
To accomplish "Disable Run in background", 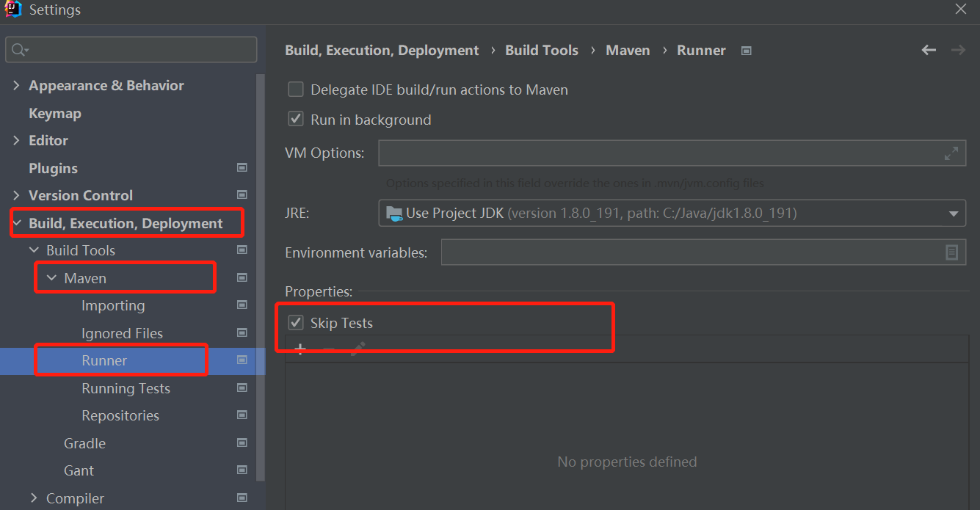I will pyautogui.click(x=295, y=118).
